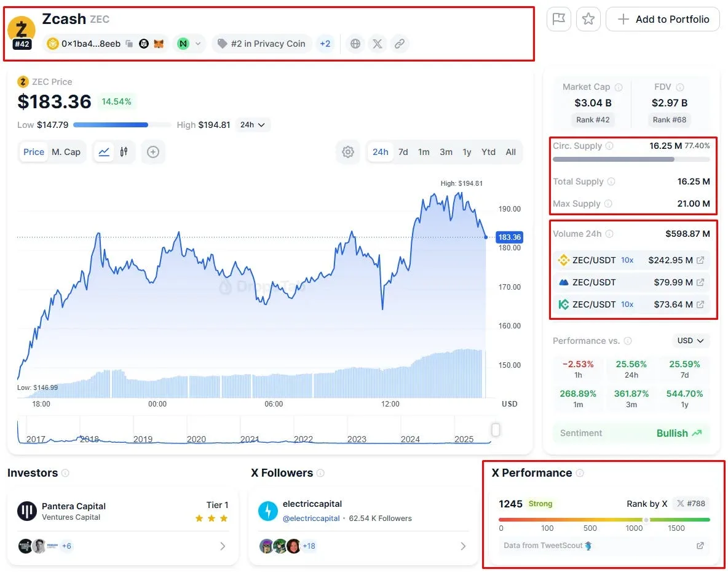Click the Max Supply info icon

coord(607,204)
